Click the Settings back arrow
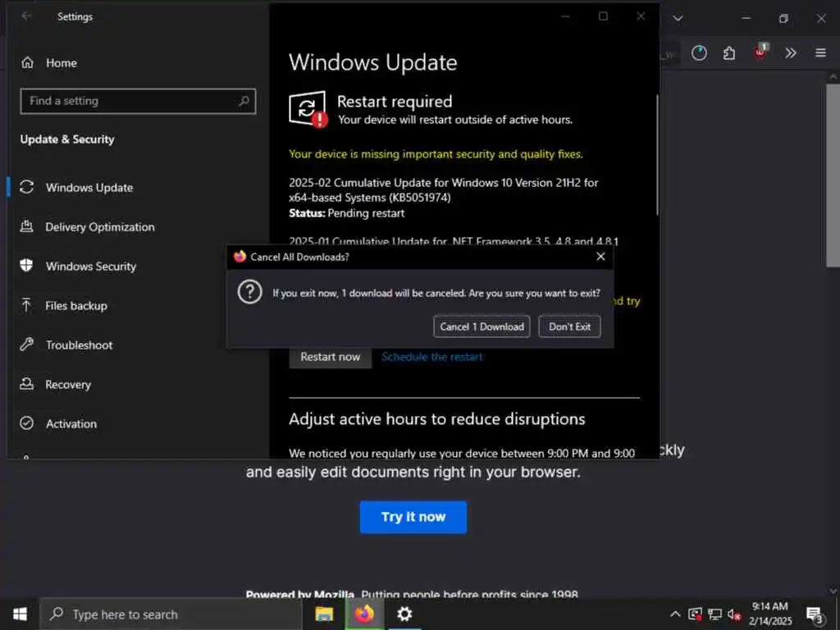This screenshot has height=630, width=840. click(26, 16)
